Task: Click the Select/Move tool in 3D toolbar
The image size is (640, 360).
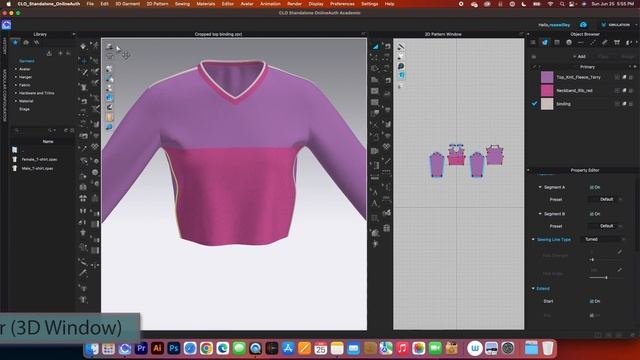Action: (x=83, y=61)
